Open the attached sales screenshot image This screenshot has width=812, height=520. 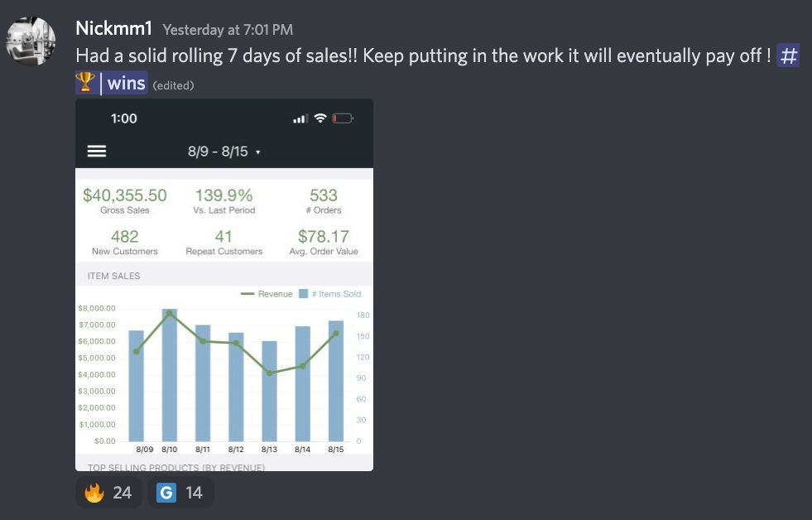pyautogui.click(x=224, y=285)
